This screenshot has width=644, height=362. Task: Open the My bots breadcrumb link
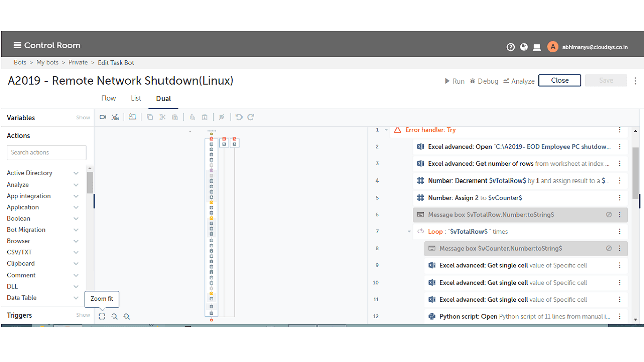pos(47,63)
